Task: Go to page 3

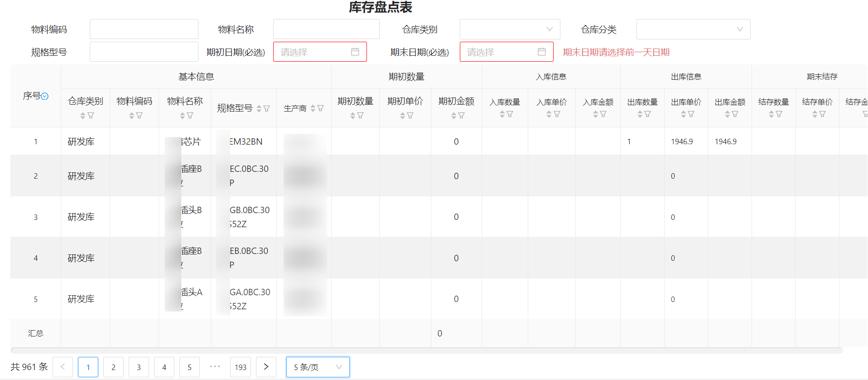Action: pyautogui.click(x=139, y=367)
